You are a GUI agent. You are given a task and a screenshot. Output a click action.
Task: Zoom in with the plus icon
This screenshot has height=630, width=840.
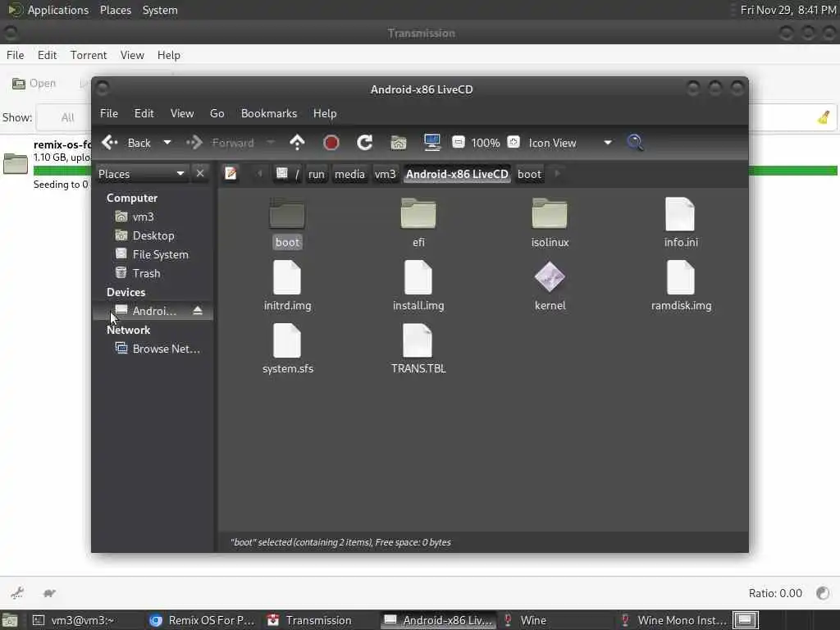(x=514, y=143)
